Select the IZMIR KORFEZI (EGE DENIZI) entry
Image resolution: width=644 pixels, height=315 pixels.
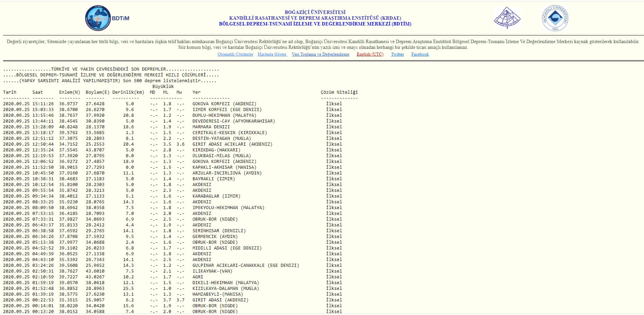point(227,110)
